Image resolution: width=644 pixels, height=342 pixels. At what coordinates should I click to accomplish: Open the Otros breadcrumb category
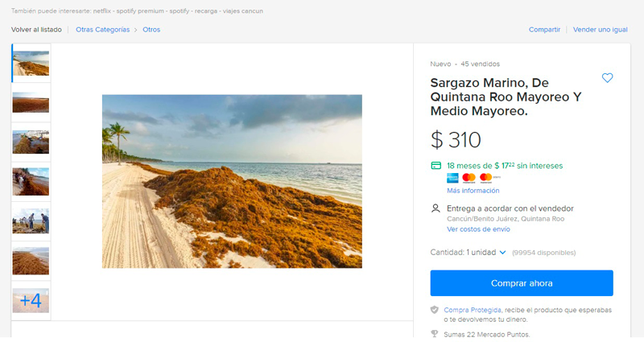pyautogui.click(x=151, y=30)
